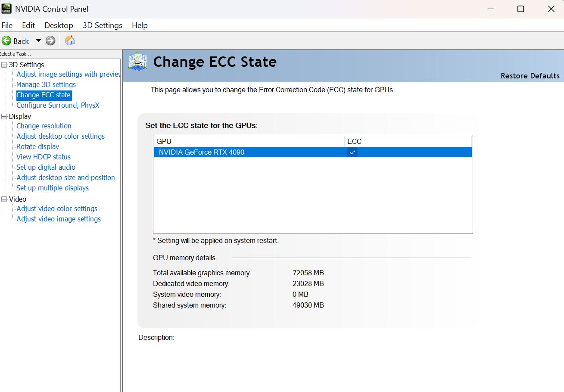
Task: Click the NVIDIA logo in the title bar
Action: [6, 9]
